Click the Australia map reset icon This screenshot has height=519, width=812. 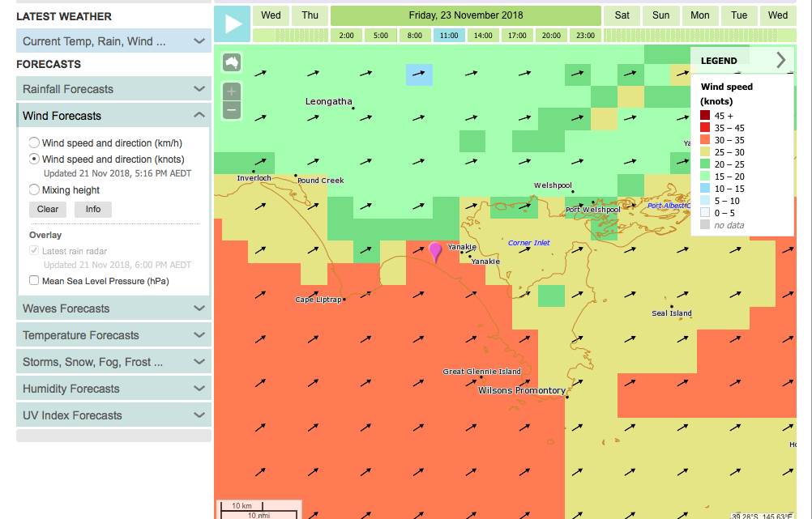pos(232,62)
